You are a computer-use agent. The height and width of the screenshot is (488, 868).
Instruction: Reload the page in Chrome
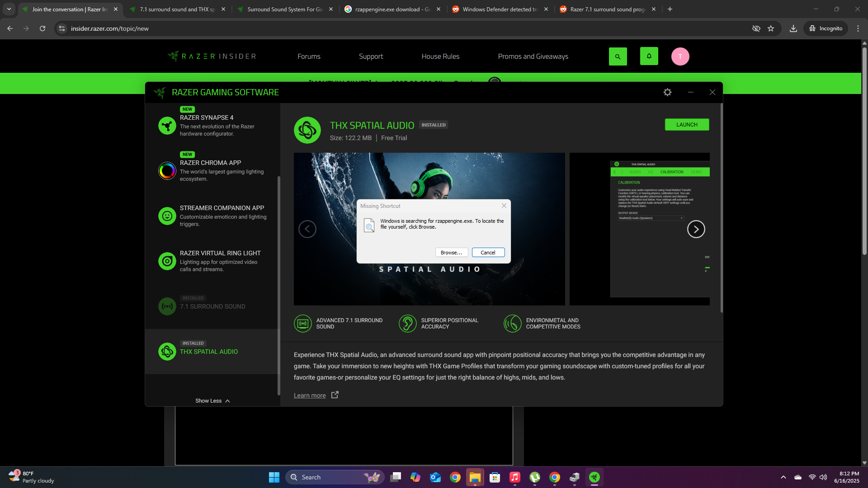(42, 28)
